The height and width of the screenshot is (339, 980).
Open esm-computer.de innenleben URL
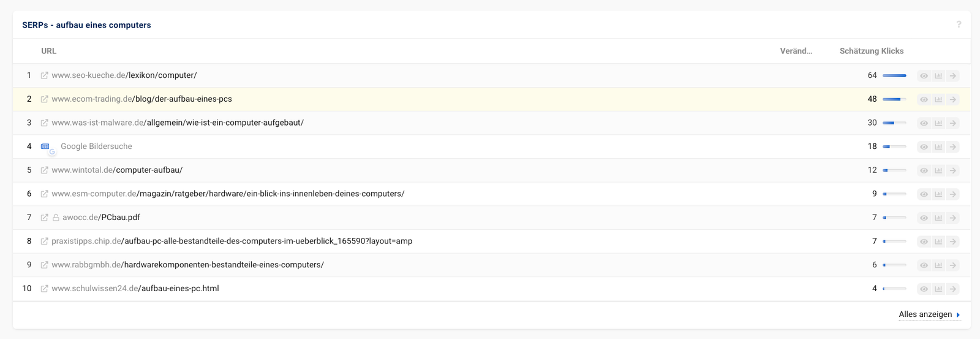point(228,194)
